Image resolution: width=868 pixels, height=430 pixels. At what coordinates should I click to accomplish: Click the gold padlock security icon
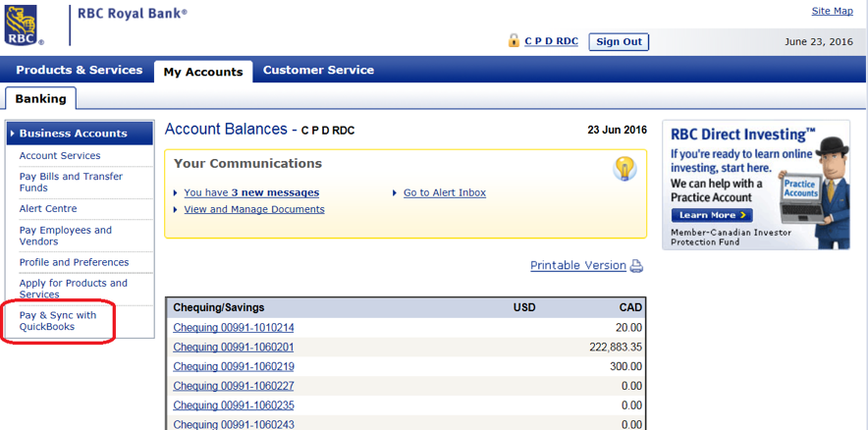coord(514,41)
